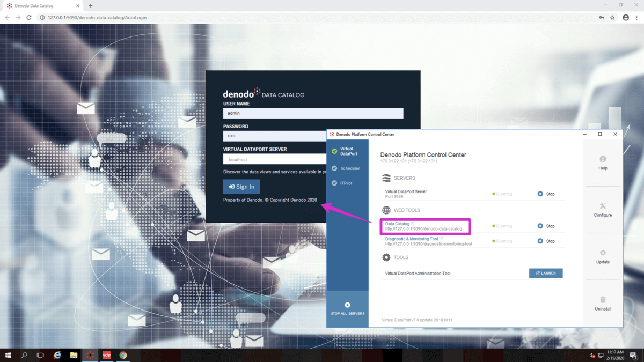Viewport: 644px width, 362px height.
Task: Launch Internet Explorer from the taskbar
Action: pyautogui.click(x=57, y=355)
